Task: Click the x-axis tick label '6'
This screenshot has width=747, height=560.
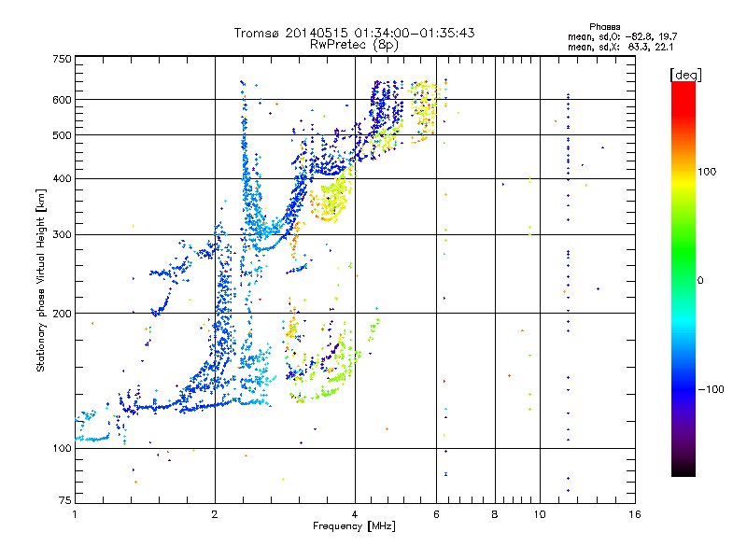Action: click(436, 514)
